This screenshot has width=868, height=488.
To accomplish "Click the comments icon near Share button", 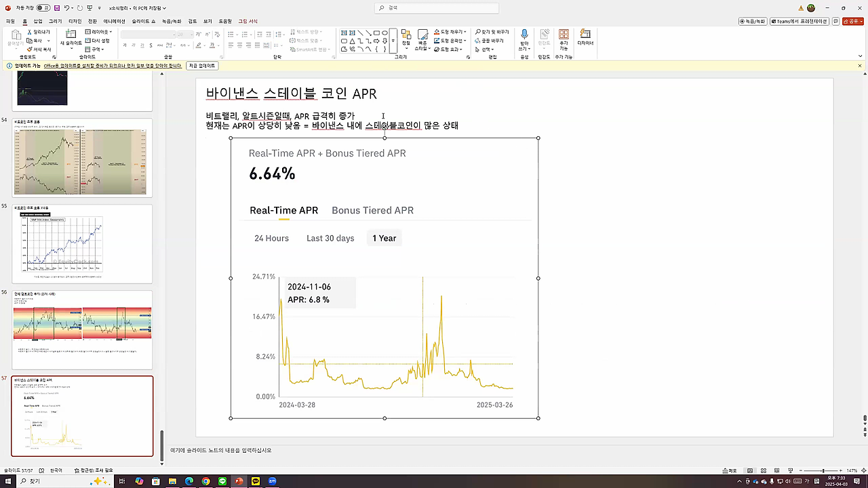I will click(835, 21).
